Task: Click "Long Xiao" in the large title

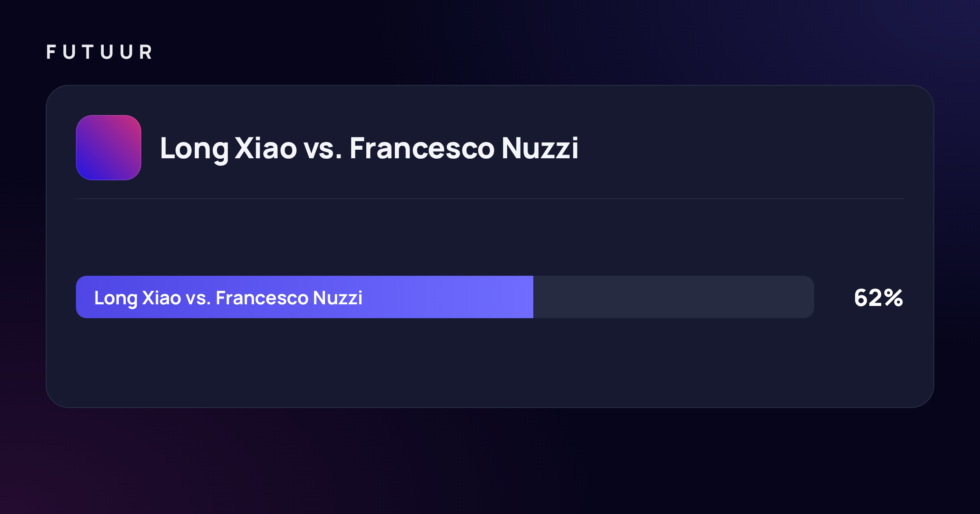Action: click(229, 148)
